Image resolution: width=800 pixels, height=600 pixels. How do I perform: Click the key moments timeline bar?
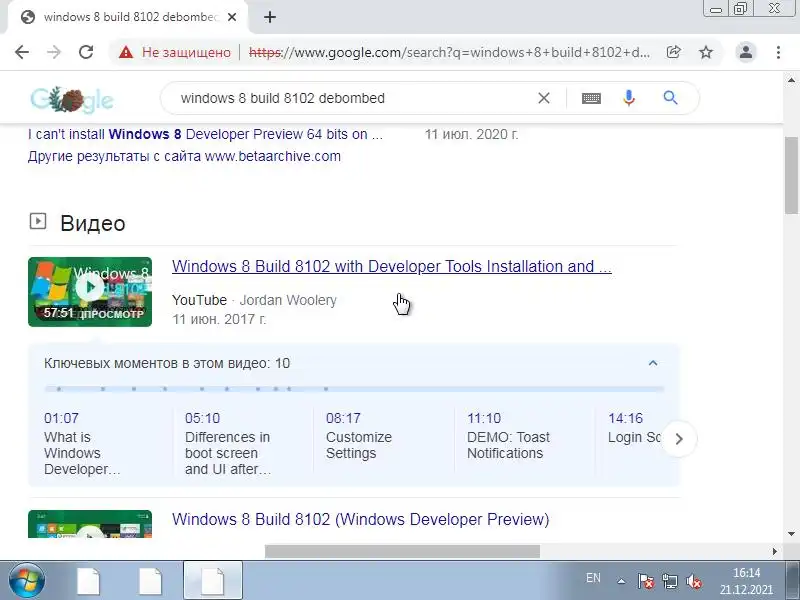click(x=354, y=389)
